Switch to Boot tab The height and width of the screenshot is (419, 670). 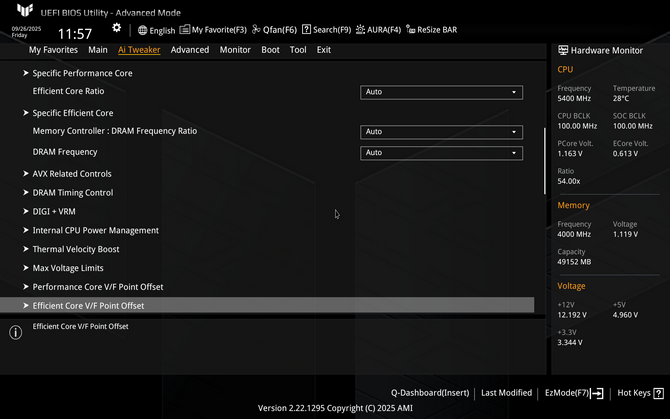270,50
